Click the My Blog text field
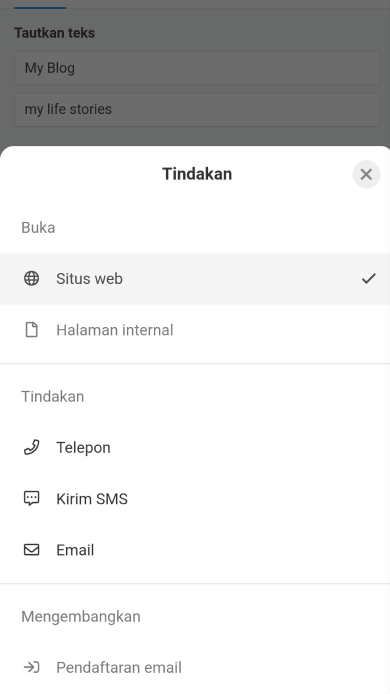 coord(197,68)
